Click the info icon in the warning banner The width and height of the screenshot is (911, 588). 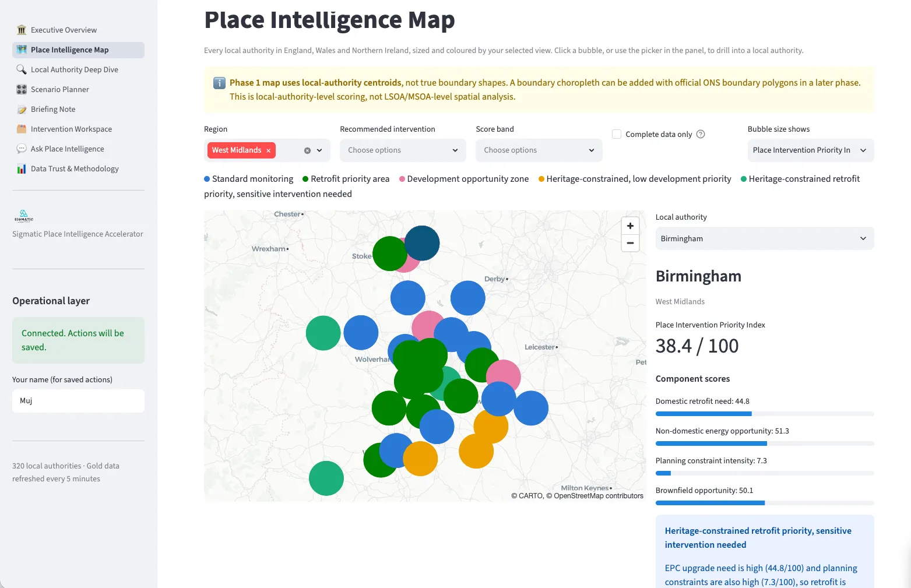click(219, 83)
